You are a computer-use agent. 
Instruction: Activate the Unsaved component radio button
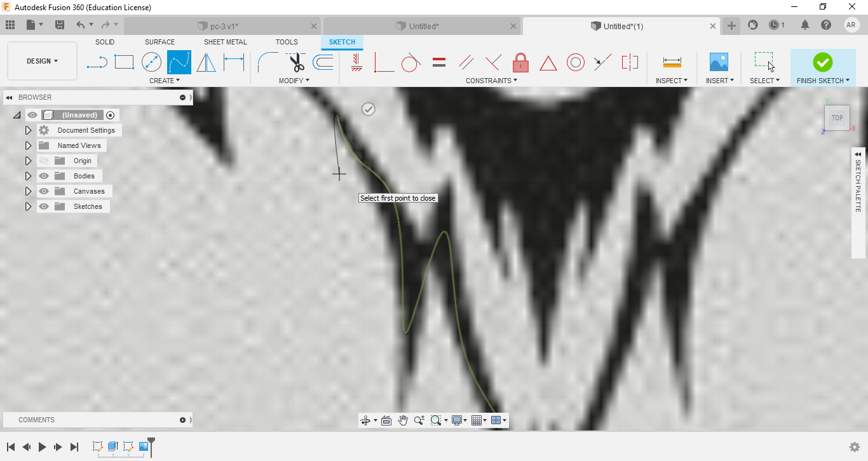point(111,115)
